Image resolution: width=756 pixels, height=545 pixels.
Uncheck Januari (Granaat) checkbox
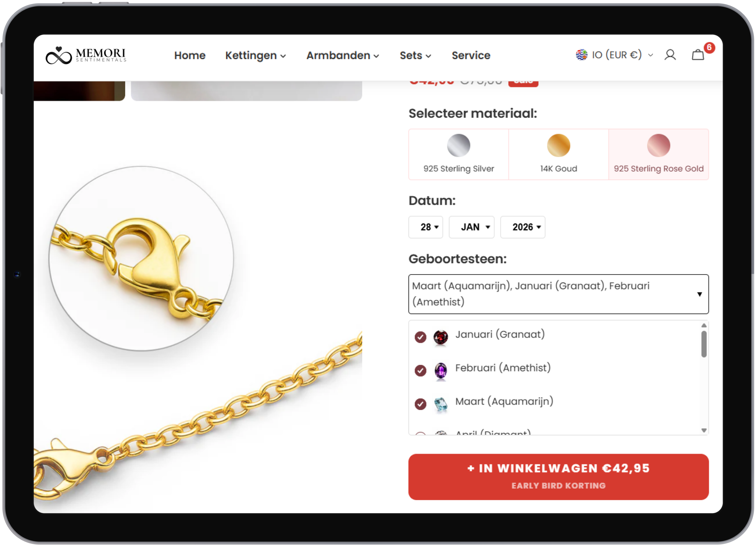(x=420, y=337)
